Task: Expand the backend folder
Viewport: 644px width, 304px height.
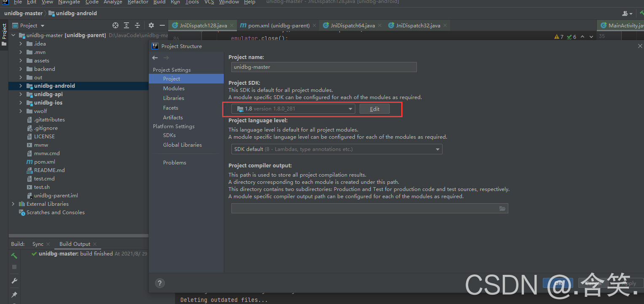Action: pos(21,69)
